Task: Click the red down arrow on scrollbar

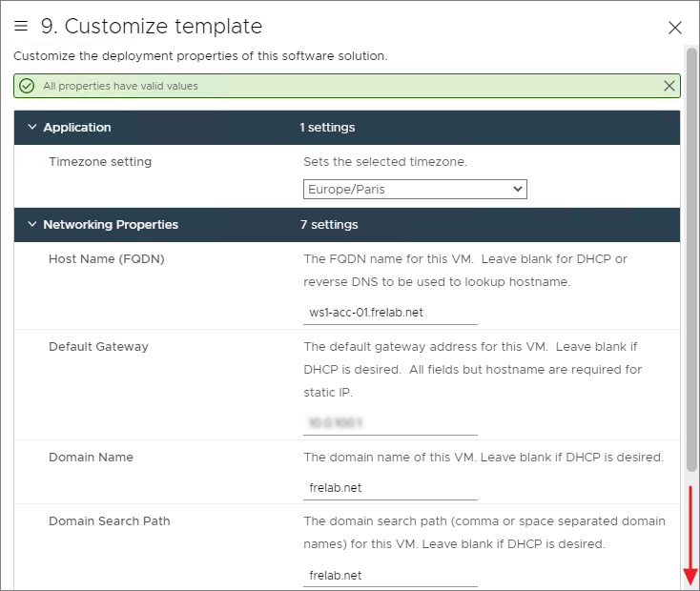Action: click(x=690, y=575)
